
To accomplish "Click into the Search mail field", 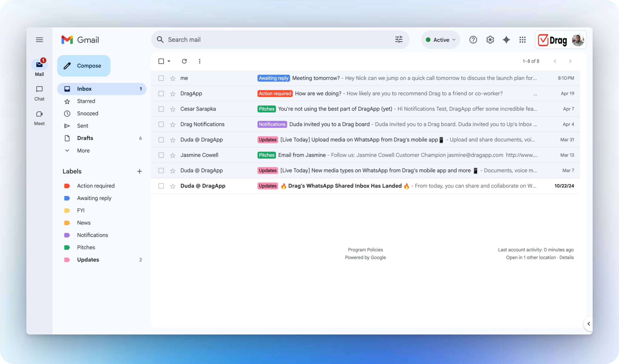I will coord(270,40).
